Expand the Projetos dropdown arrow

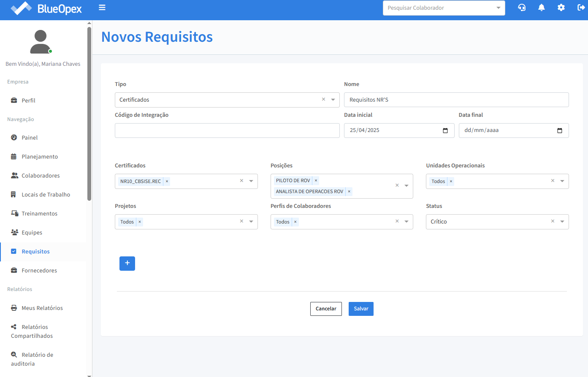[251, 222]
